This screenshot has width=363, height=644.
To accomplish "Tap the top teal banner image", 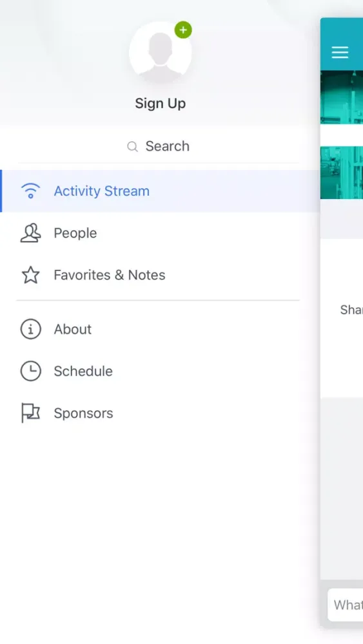I will [342, 97].
